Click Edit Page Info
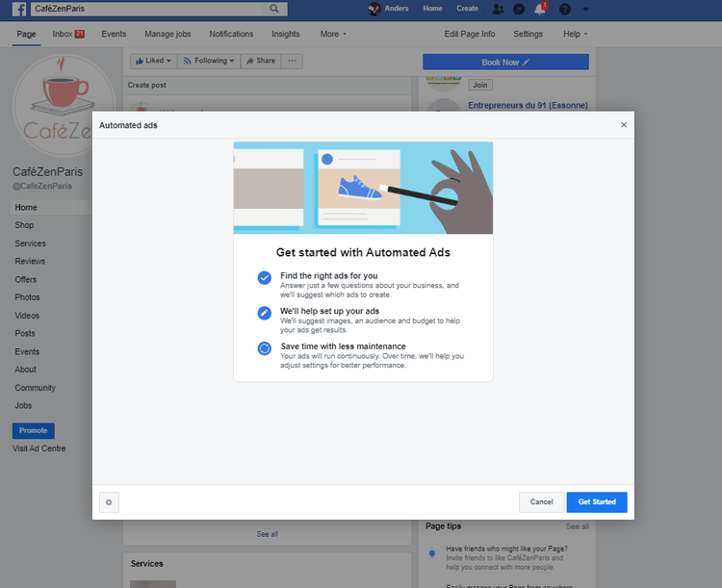The image size is (722, 588). tap(470, 34)
